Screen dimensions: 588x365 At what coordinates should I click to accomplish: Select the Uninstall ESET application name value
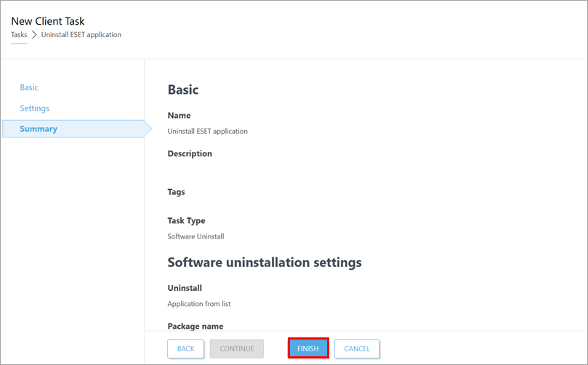click(x=207, y=132)
